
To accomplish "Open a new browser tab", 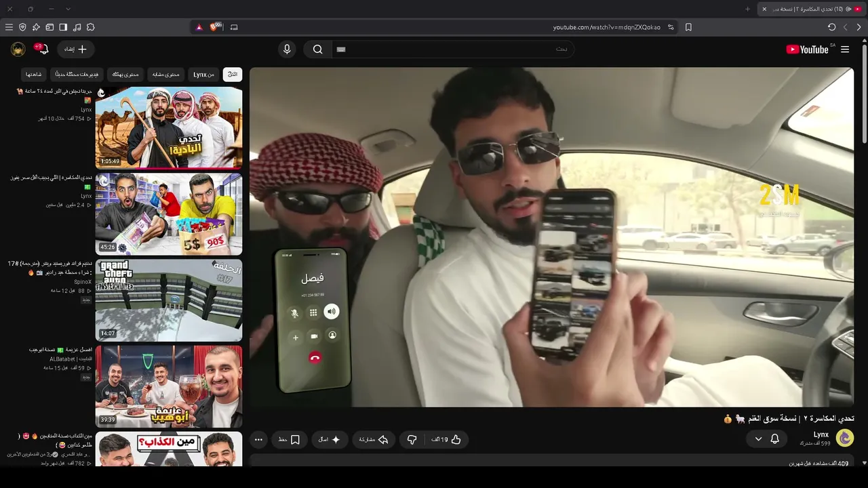I will (x=747, y=9).
